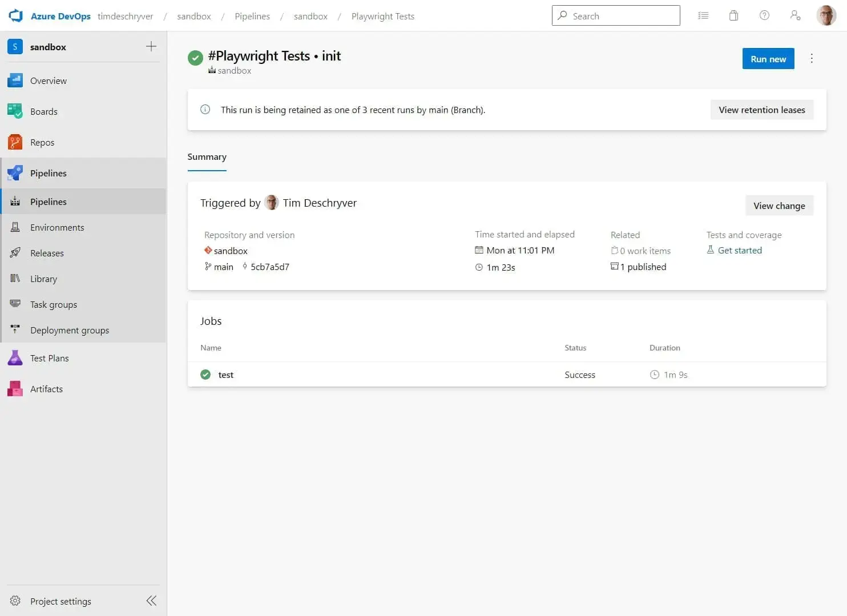Select the Summary tab
Viewport: 847px width, 616px height.
207,157
